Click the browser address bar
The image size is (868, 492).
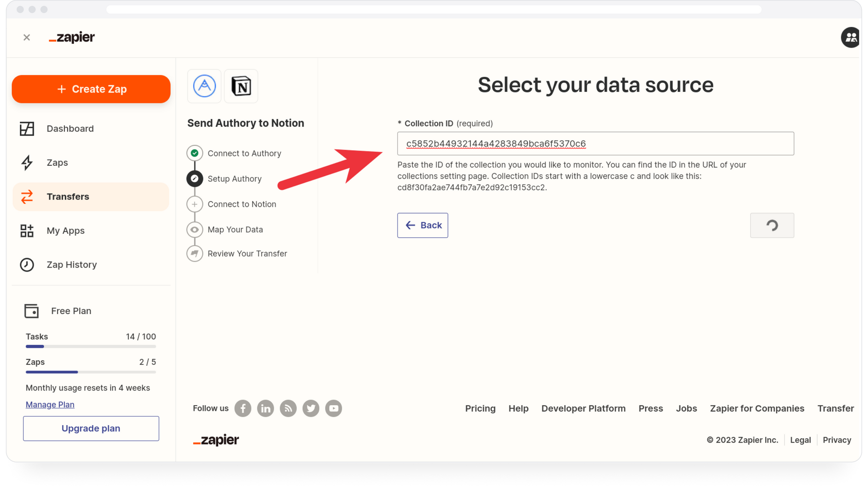point(434,10)
